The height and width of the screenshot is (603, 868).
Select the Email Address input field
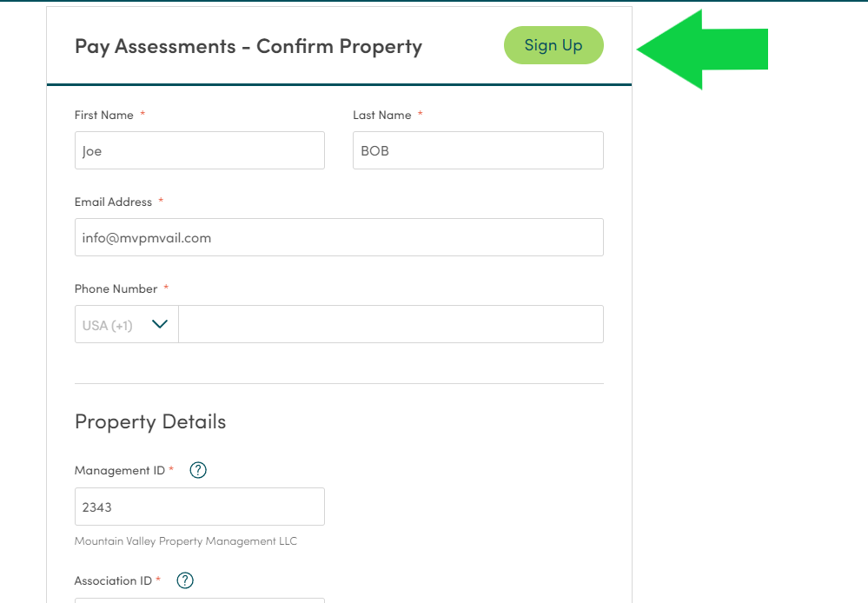pos(340,237)
